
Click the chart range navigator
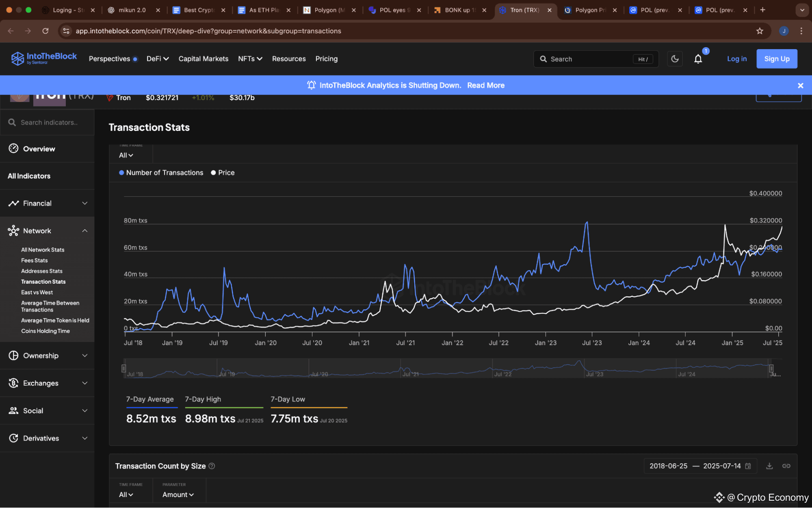click(447, 369)
